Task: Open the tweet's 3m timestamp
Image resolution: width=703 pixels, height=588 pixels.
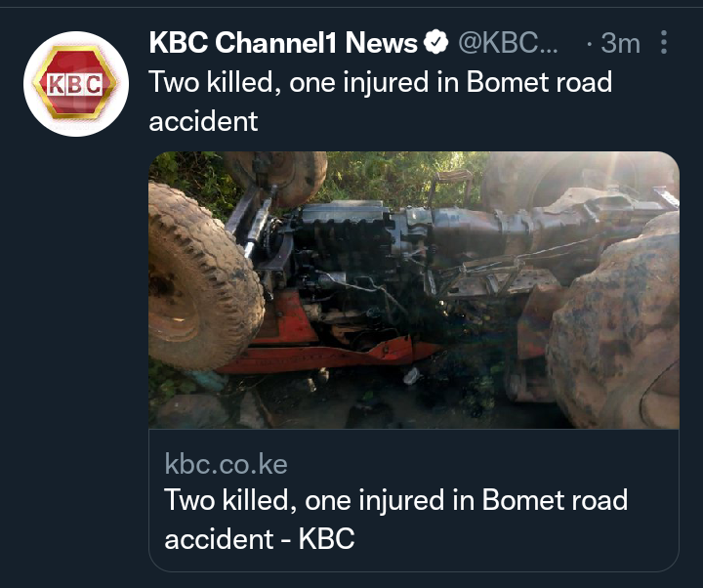Action: click(x=620, y=43)
